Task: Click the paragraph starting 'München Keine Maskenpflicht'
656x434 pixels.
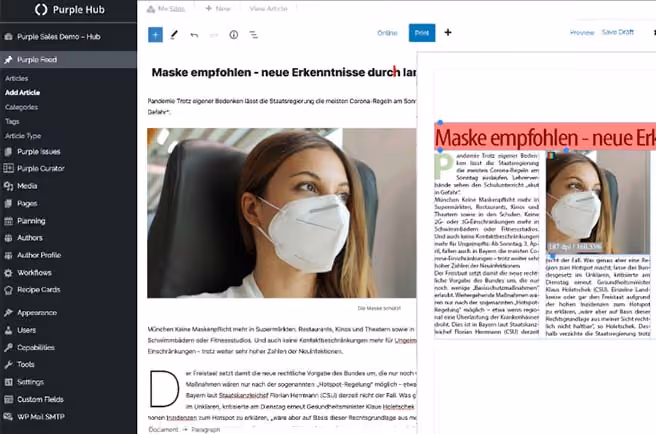Action: [282, 340]
